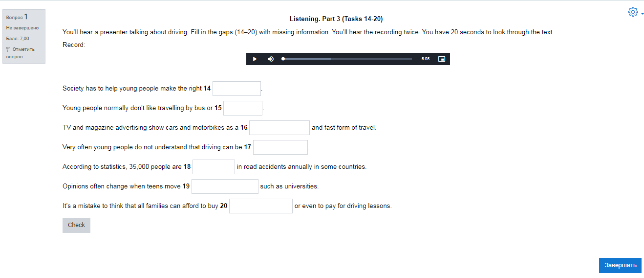This screenshot has height=278, width=644.
Task: Select the gap 20 input field
Action: [261, 206]
